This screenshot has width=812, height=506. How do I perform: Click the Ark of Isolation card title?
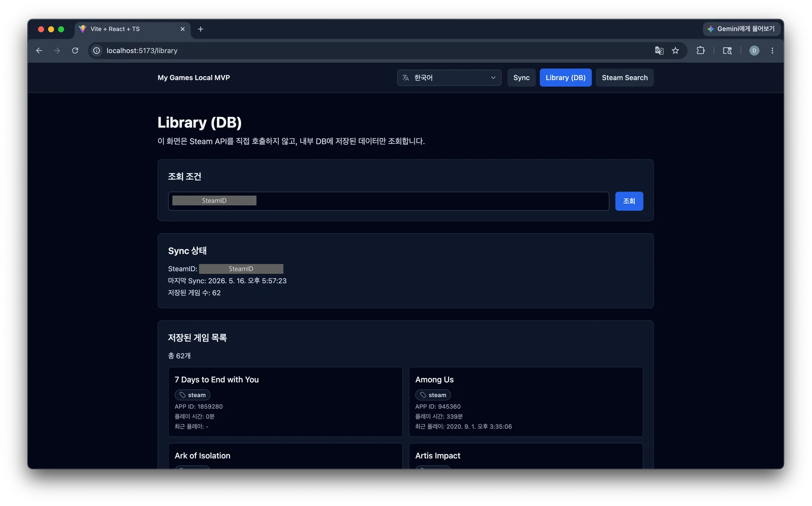202,456
